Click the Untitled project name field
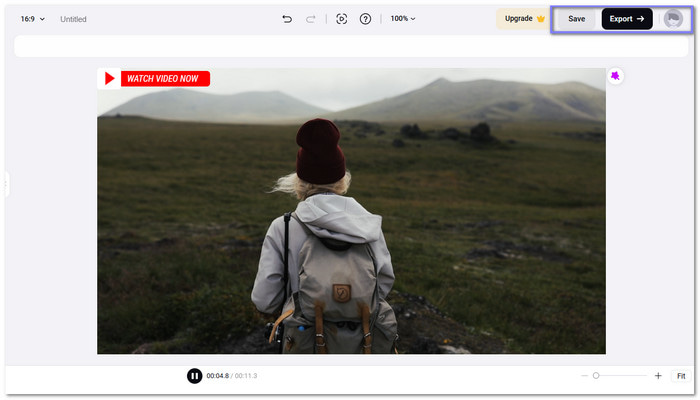 point(73,19)
